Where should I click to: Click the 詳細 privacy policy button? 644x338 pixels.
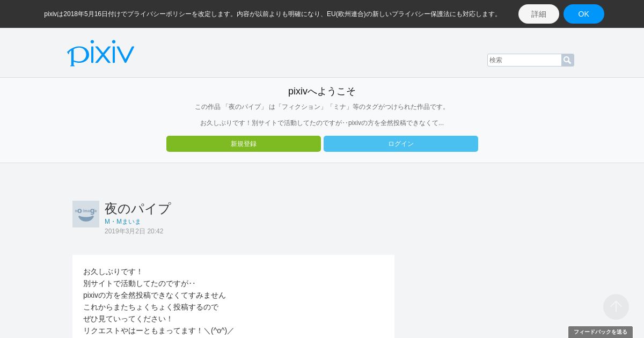[x=539, y=14]
